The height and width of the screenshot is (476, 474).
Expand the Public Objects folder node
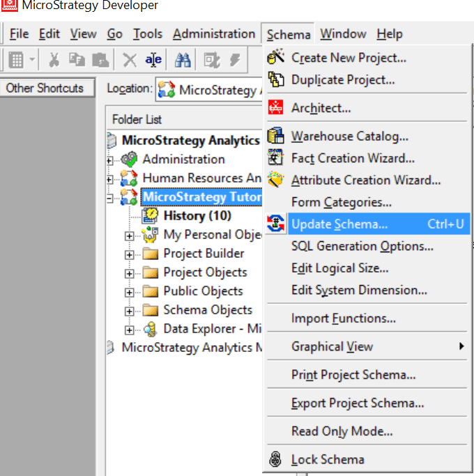(x=129, y=292)
